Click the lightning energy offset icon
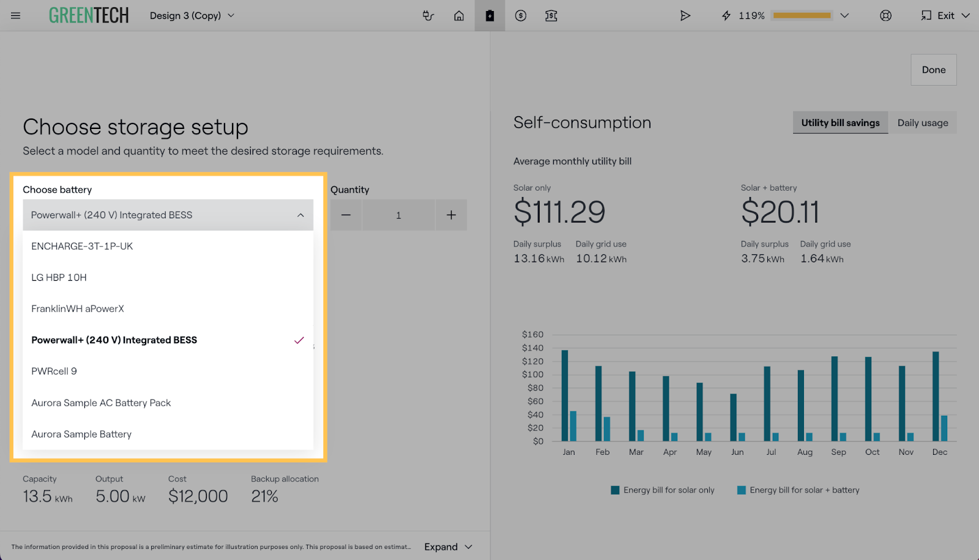Image resolution: width=979 pixels, height=560 pixels. (726, 15)
